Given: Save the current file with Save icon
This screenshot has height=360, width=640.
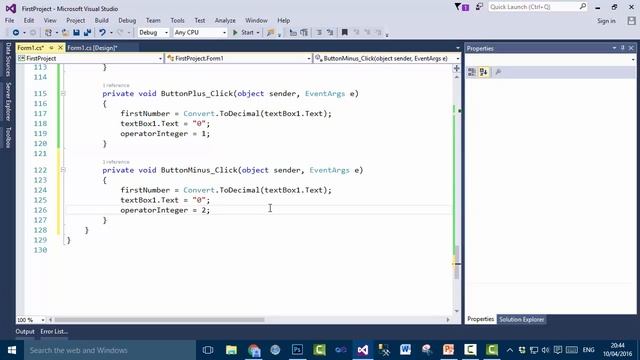Looking at the screenshot, I should pyautogui.click(x=76, y=33).
